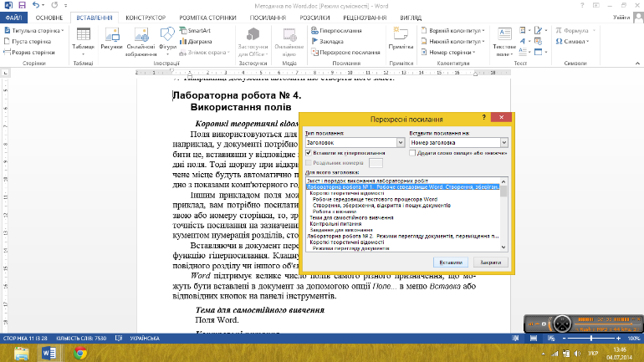
Task: Click the zoom slider handle in status bar
Action: (x=591, y=339)
